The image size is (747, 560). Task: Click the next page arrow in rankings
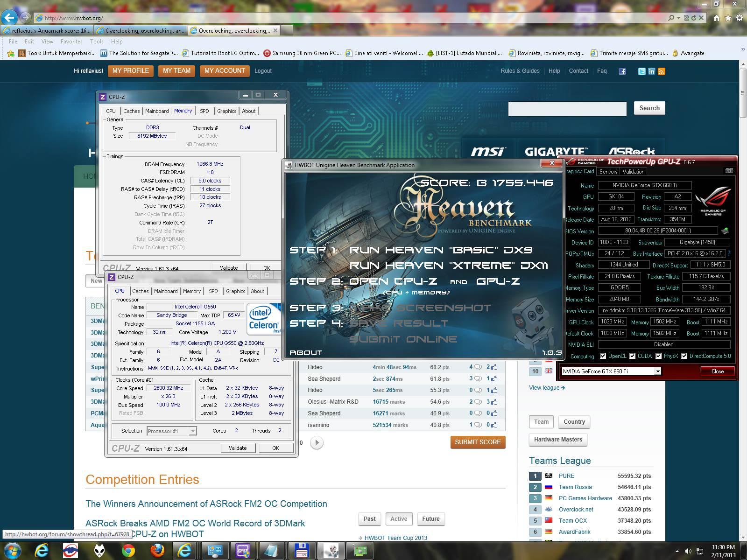pos(317,442)
